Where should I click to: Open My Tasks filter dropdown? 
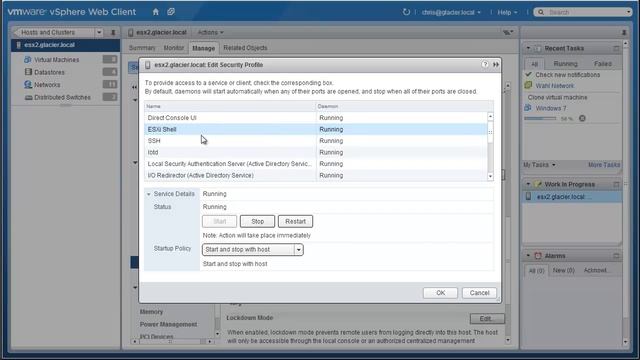[x=539, y=164]
